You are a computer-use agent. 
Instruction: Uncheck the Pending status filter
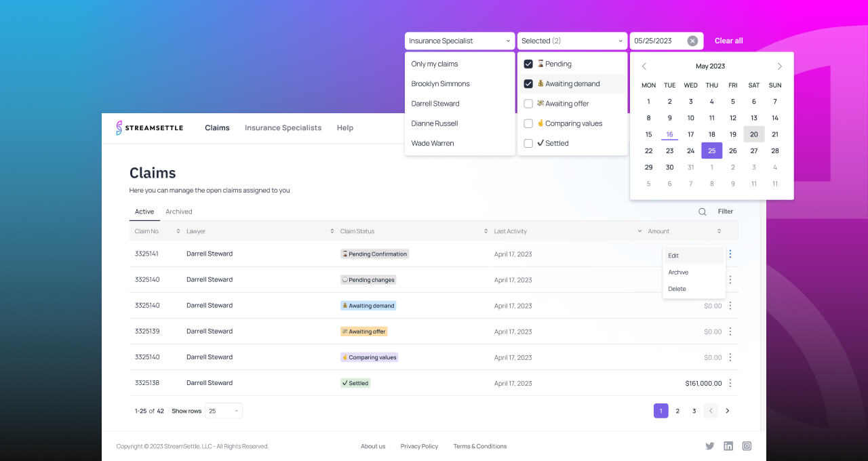[528, 64]
